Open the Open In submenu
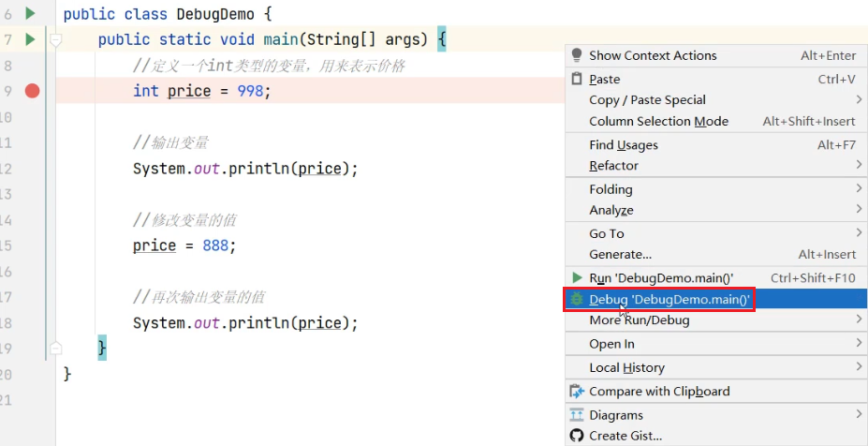 tap(715, 344)
